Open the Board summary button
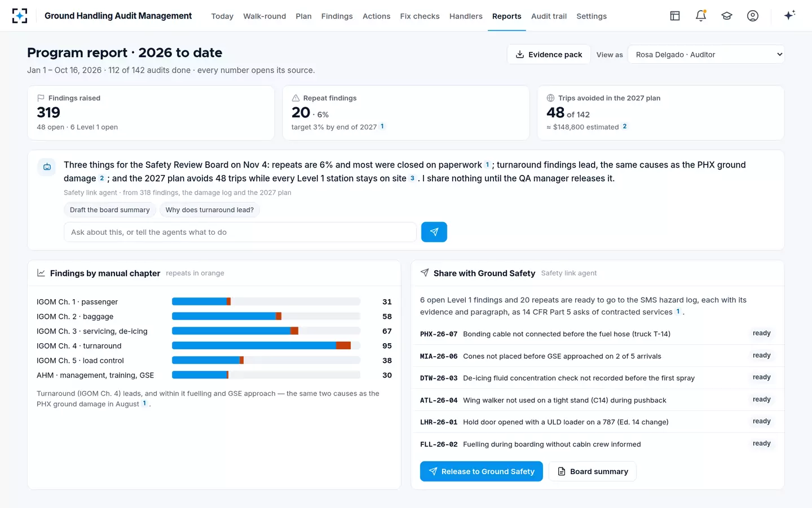 (x=593, y=471)
